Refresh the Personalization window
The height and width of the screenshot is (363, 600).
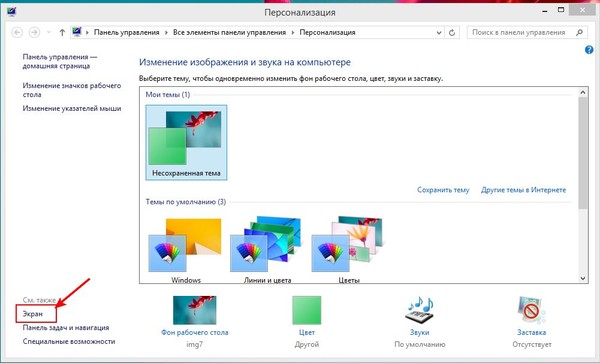point(452,33)
